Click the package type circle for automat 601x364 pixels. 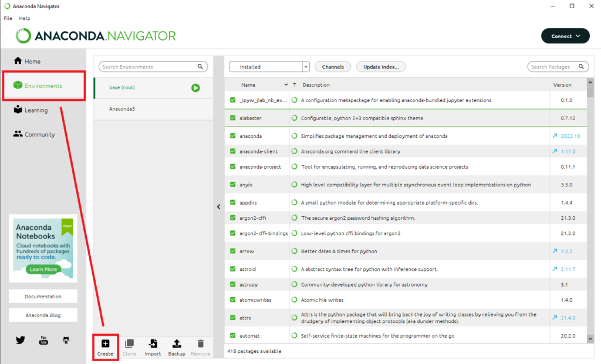pos(295,336)
